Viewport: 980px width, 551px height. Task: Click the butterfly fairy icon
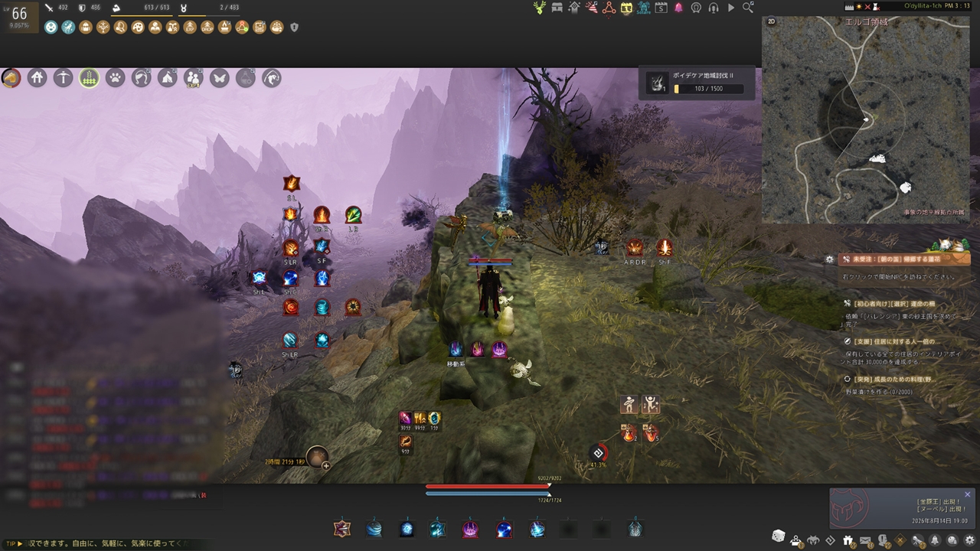pos(219,78)
